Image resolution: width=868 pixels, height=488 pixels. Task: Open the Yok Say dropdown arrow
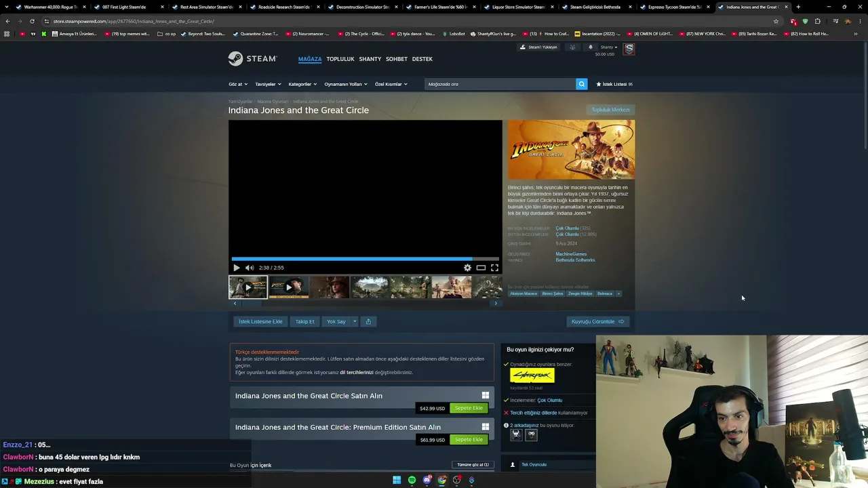tap(354, 321)
